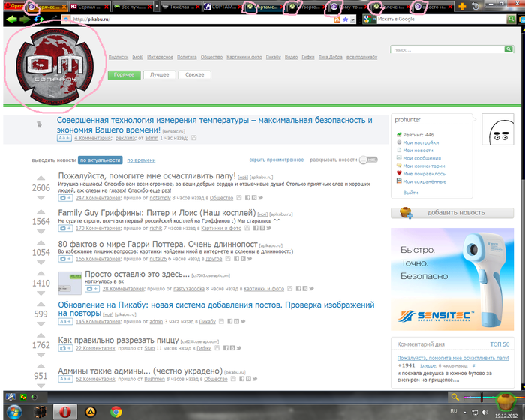Switch to the Сериал browser tab

(x=89, y=6)
